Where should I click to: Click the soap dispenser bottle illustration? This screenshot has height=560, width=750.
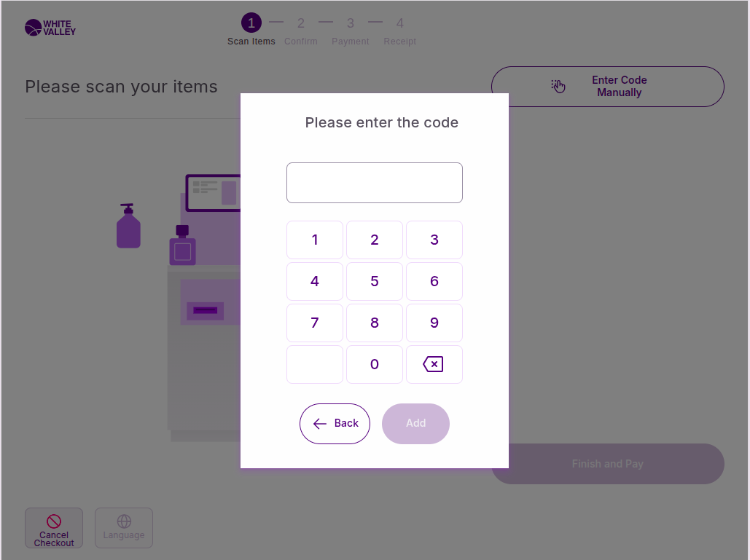pos(128,226)
